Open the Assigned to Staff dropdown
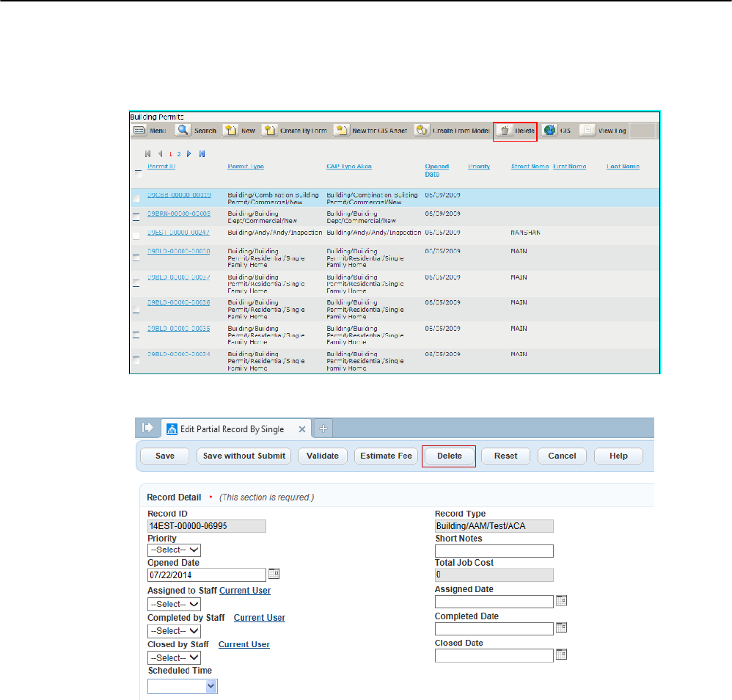 click(174, 605)
